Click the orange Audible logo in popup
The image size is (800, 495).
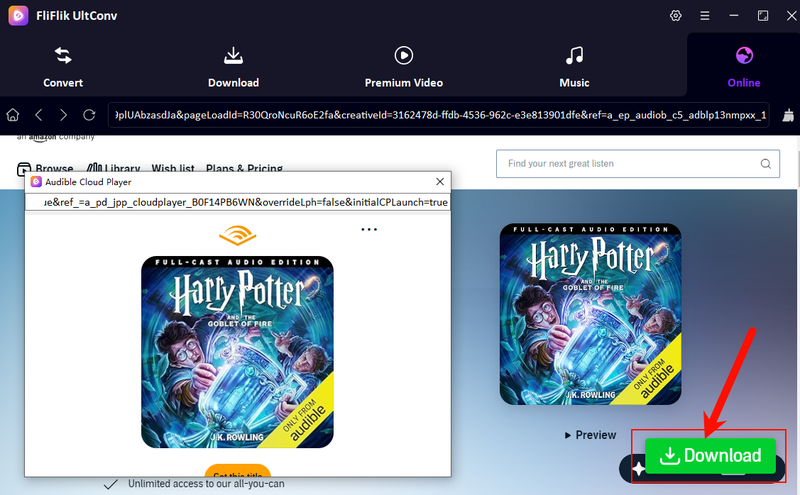238,236
